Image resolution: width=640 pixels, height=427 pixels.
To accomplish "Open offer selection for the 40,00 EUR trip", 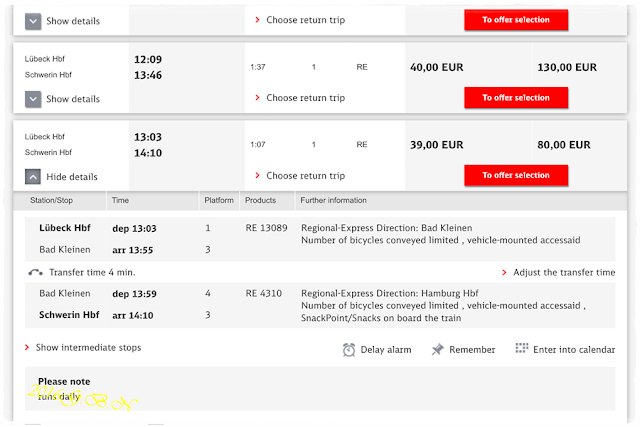I will click(x=516, y=98).
